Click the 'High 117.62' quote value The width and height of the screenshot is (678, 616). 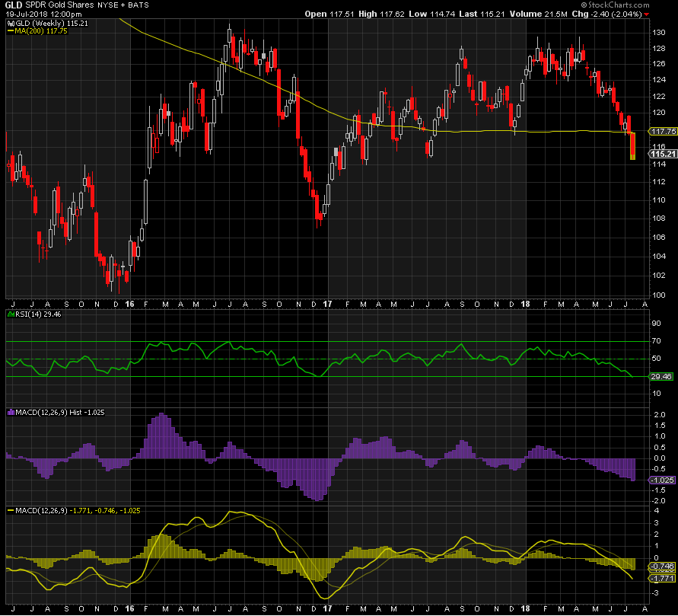[x=381, y=14]
